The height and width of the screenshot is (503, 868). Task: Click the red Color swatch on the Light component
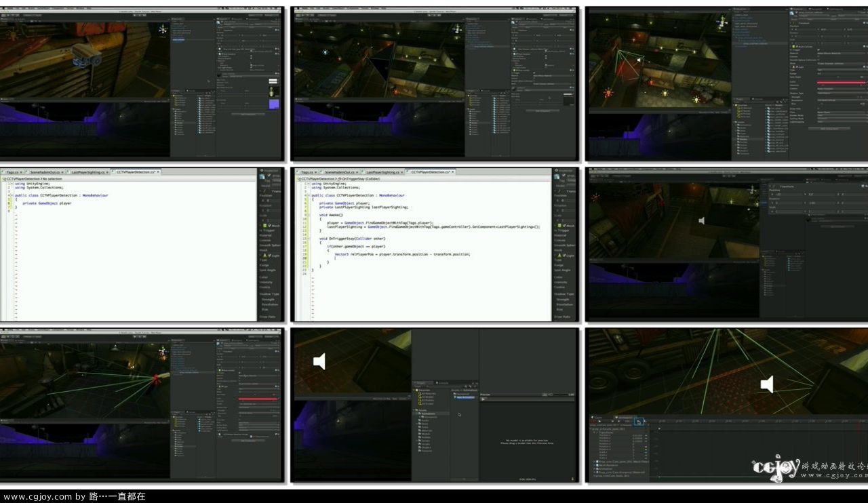click(841, 81)
